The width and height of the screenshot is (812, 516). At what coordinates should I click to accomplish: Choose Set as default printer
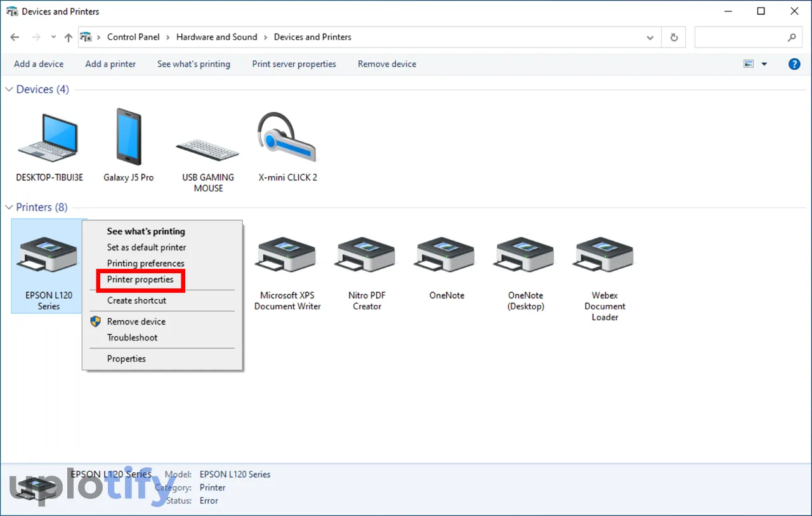point(147,247)
